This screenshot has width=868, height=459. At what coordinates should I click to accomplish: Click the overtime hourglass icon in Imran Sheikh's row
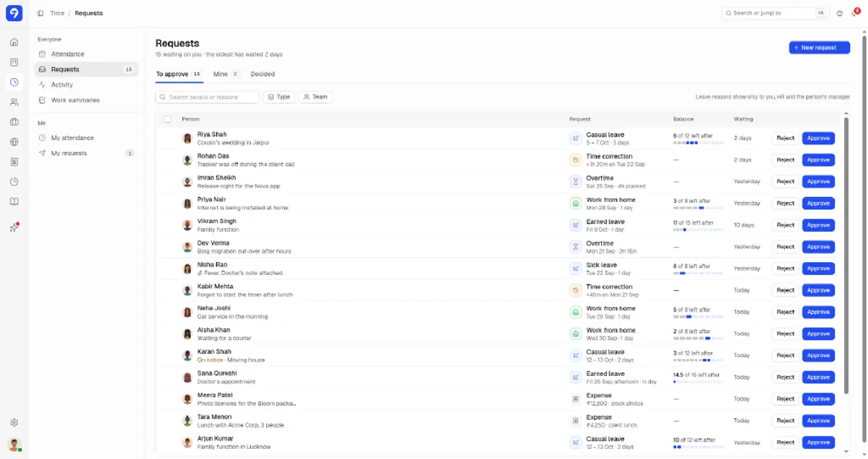pos(576,182)
